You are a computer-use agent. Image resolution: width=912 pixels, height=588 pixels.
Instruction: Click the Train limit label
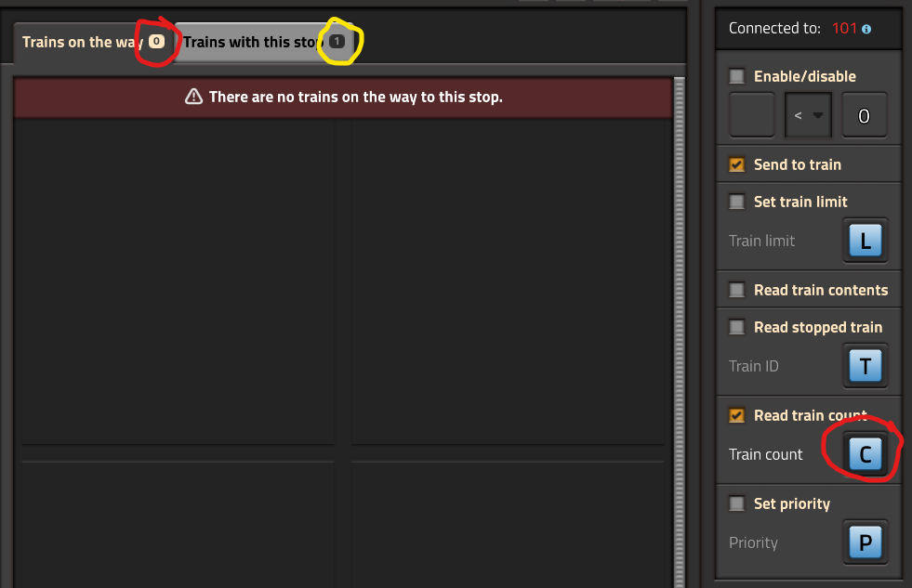(x=761, y=241)
